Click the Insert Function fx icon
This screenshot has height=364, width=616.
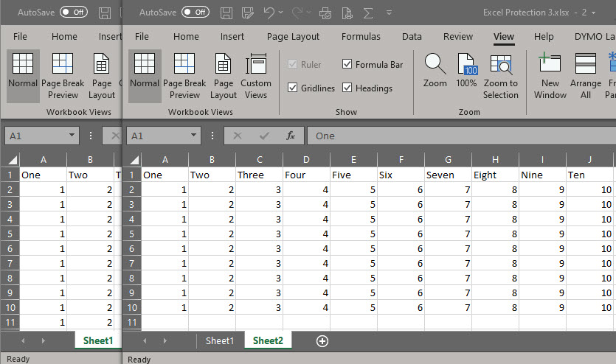click(291, 136)
